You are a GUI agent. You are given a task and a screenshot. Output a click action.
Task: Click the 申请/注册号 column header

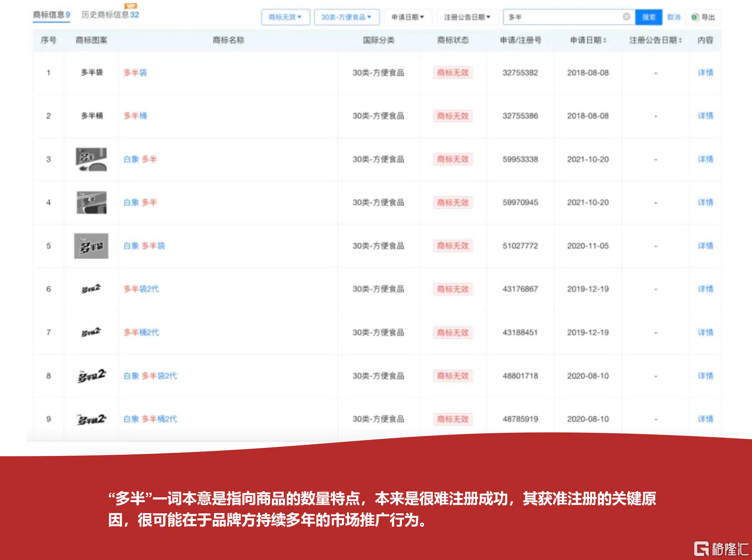(x=520, y=40)
